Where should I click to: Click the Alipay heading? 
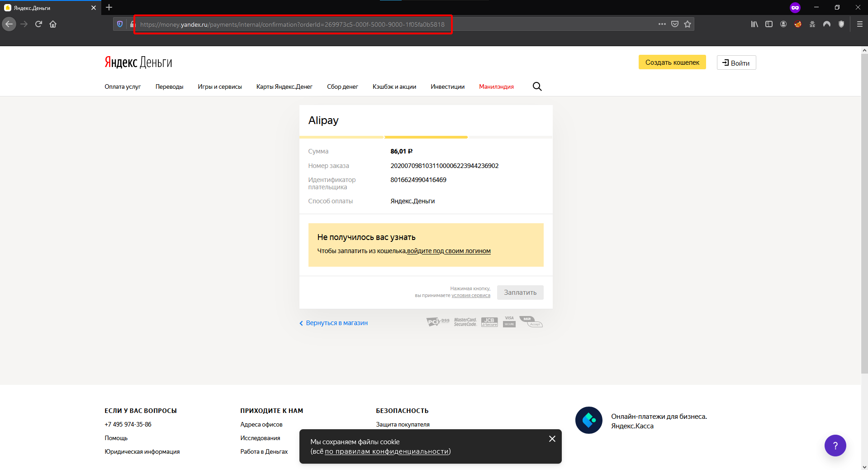(x=323, y=120)
